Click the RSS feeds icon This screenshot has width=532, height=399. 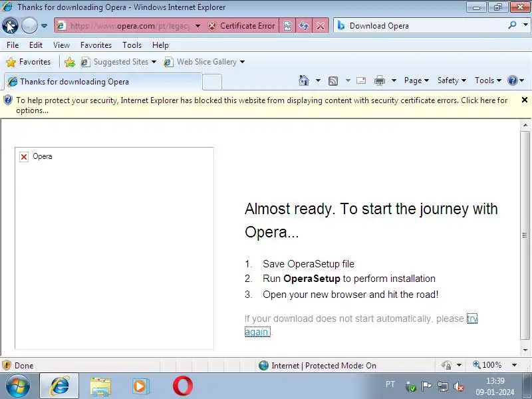coord(333,80)
